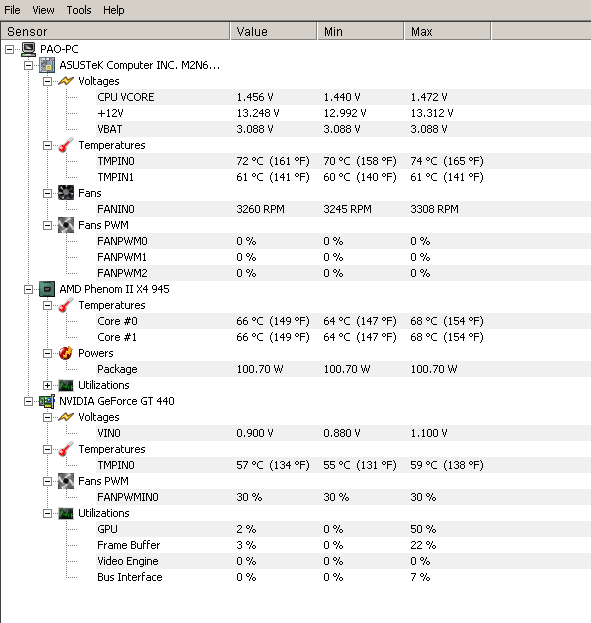This screenshot has height=623, width=591.
Task: Click the ASUSTeK motherboard icon
Action: pyautogui.click(x=47, y=65)
